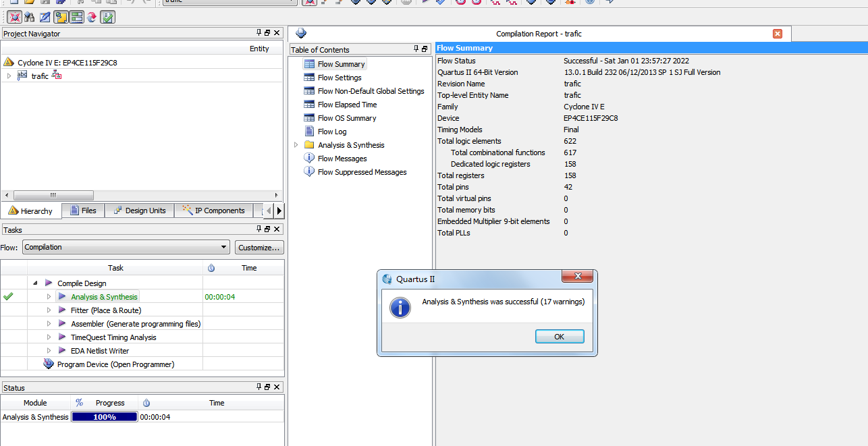868x446 pixels.
Task: Pin the Project Navigator panel
Action: coord(259,33)
